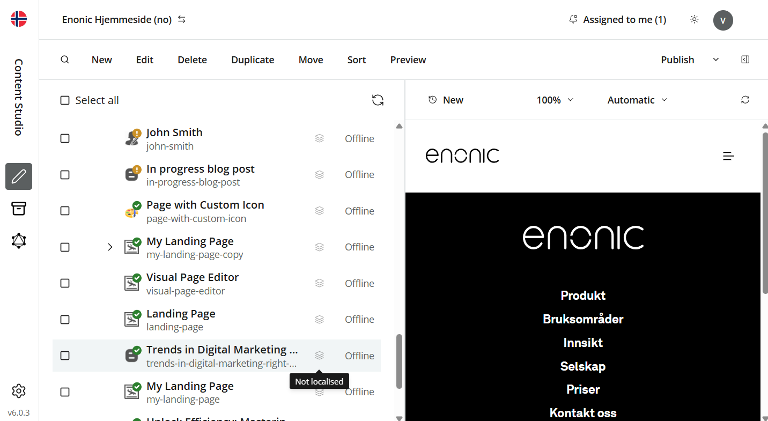Click the Publish button
This screenshot has height=421, width=768.
click(x=677, y=60)
